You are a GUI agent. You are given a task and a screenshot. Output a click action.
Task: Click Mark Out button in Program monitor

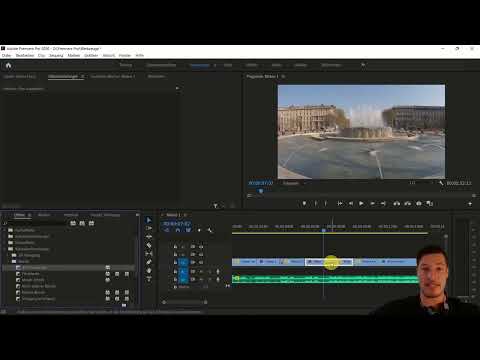[326, 203]
